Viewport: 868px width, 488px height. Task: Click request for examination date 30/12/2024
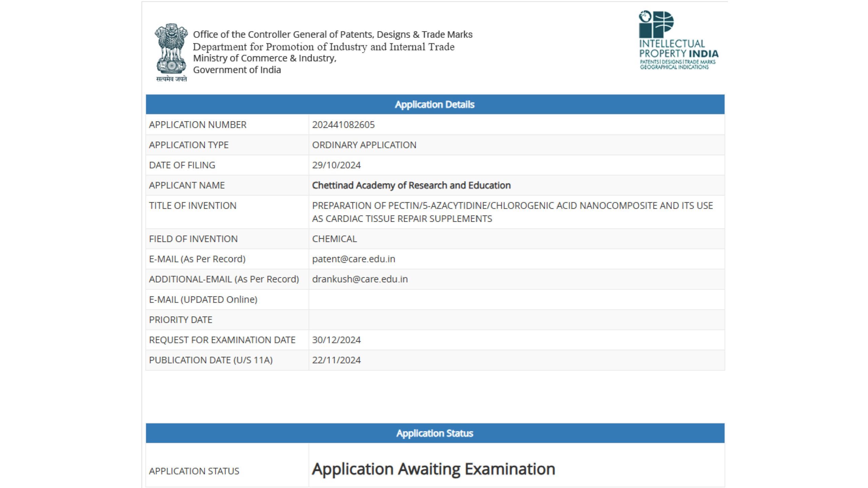click(336, 340)
